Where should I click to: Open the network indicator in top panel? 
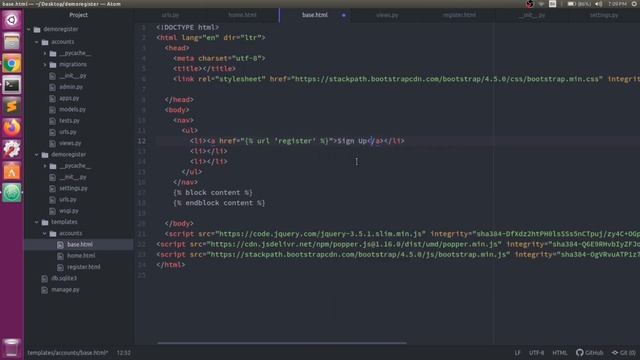(542, 4)
